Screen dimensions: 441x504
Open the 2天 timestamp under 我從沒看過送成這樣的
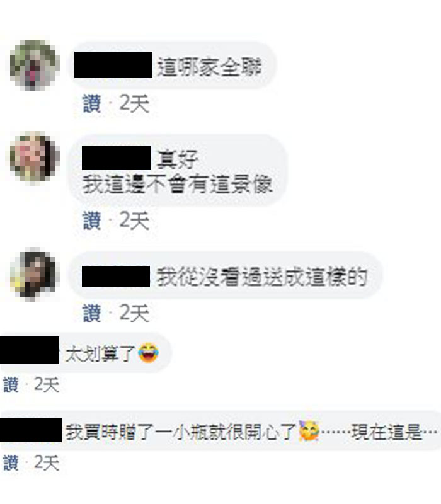tap(134, 312)
